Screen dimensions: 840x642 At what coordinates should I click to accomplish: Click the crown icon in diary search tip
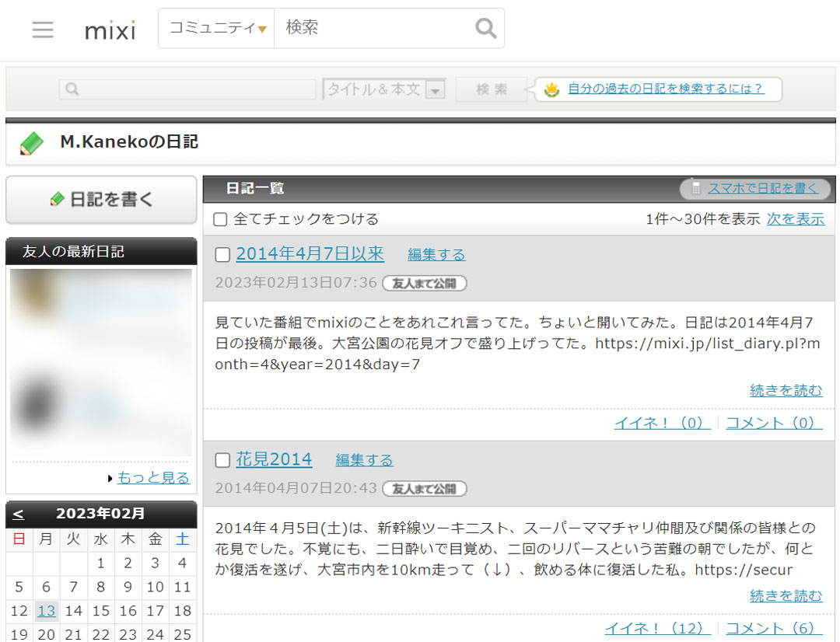point(551,89)
